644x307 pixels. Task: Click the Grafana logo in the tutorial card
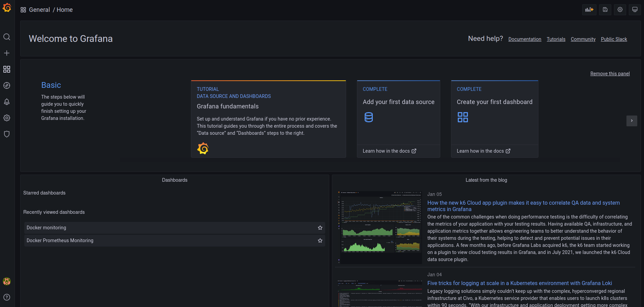[x=203, y=148]
